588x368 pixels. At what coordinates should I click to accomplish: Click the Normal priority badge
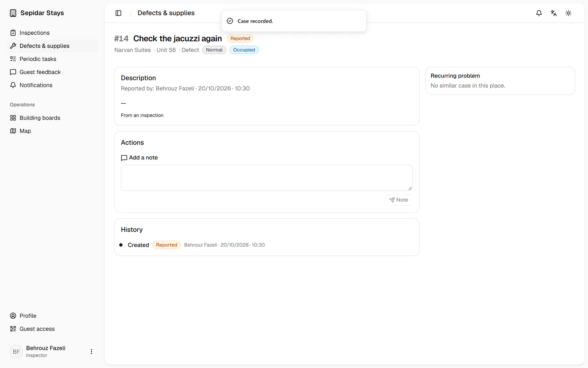214,50
